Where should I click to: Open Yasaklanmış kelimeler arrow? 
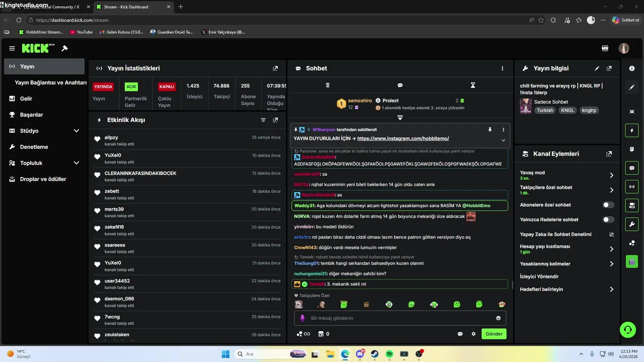[612, 264]
